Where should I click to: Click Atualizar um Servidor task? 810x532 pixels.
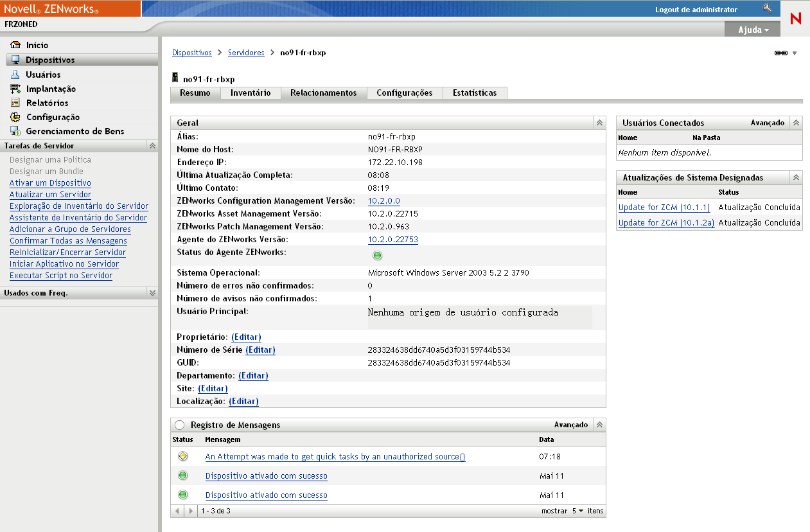(50, 195)
